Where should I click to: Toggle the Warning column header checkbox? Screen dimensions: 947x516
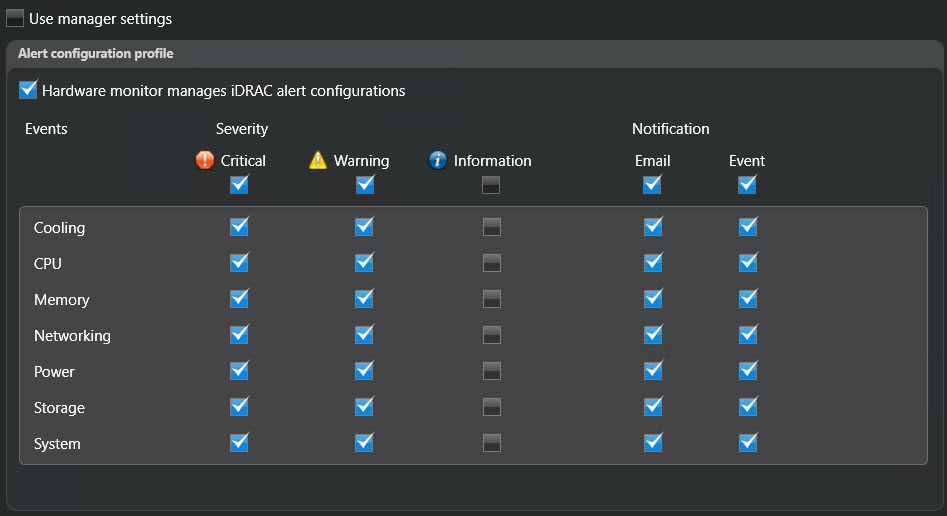(365, 184)
